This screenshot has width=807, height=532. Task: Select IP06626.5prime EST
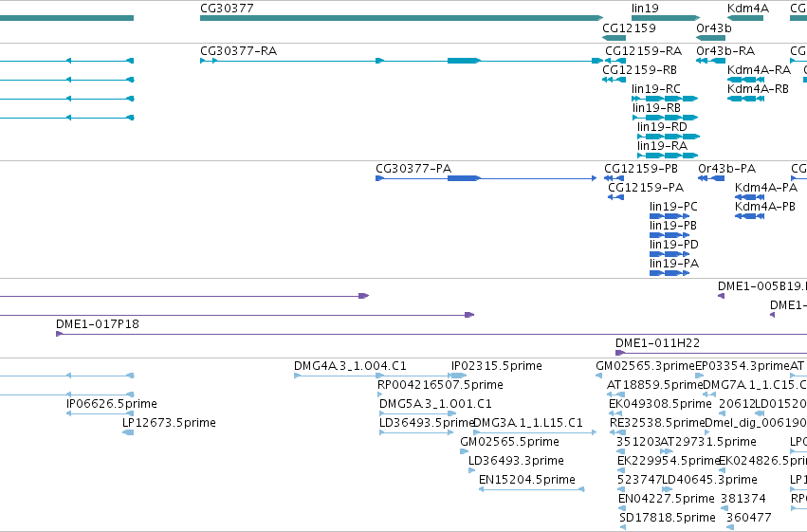coord(100,413)
